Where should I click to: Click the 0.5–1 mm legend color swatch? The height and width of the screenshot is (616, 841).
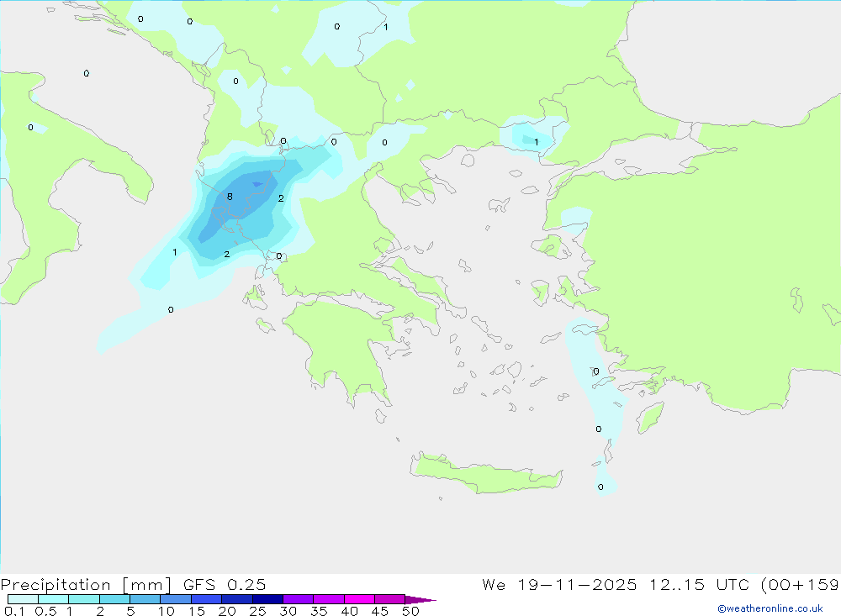[53, 599]
